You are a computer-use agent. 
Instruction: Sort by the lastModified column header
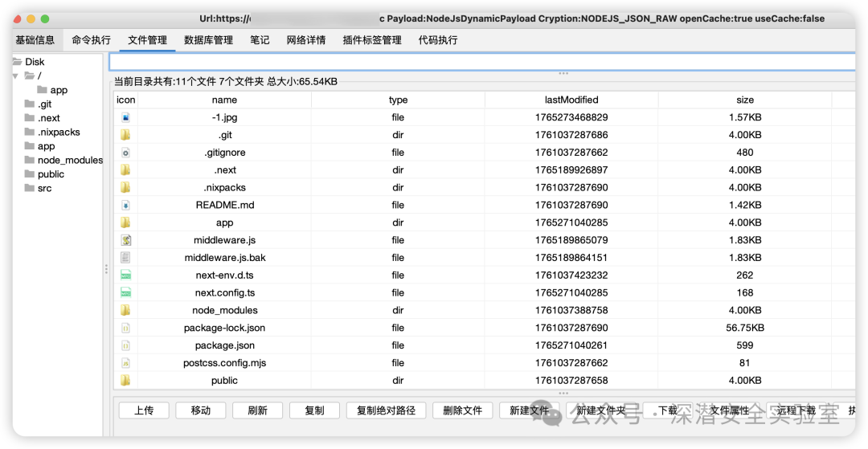571,100
